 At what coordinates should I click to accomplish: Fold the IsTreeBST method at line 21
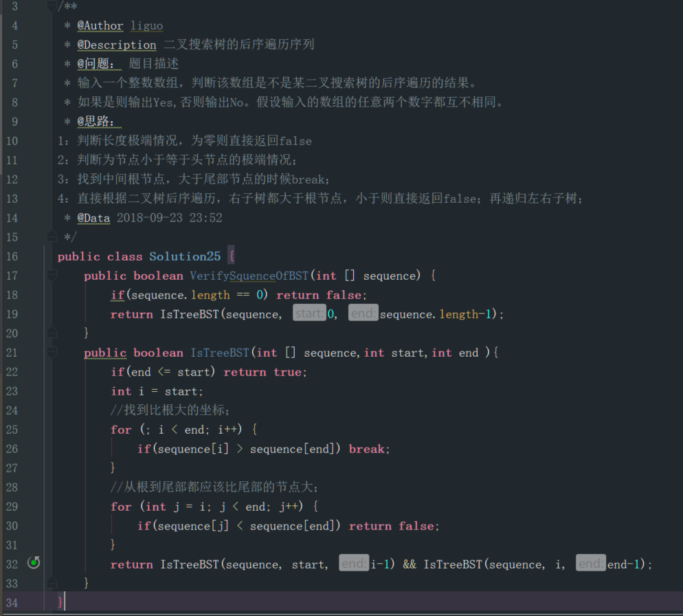coord(52,352)
